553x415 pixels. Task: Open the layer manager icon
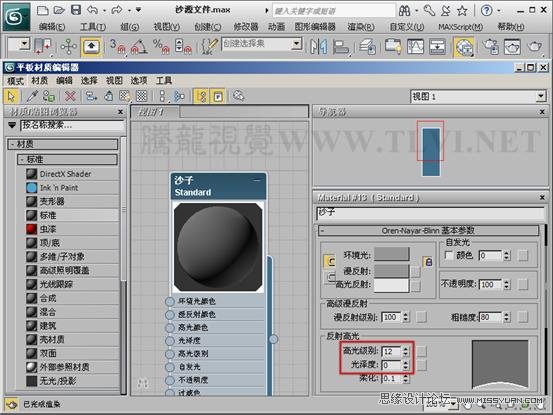tap(368, 47)
